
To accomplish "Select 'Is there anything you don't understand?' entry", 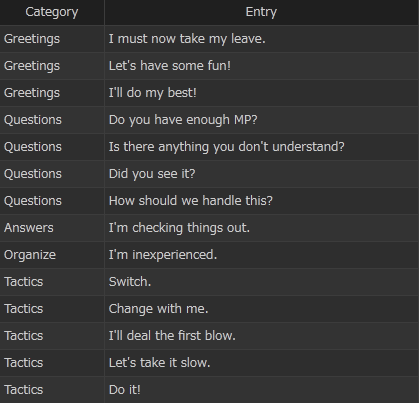I will pos(227,147).
